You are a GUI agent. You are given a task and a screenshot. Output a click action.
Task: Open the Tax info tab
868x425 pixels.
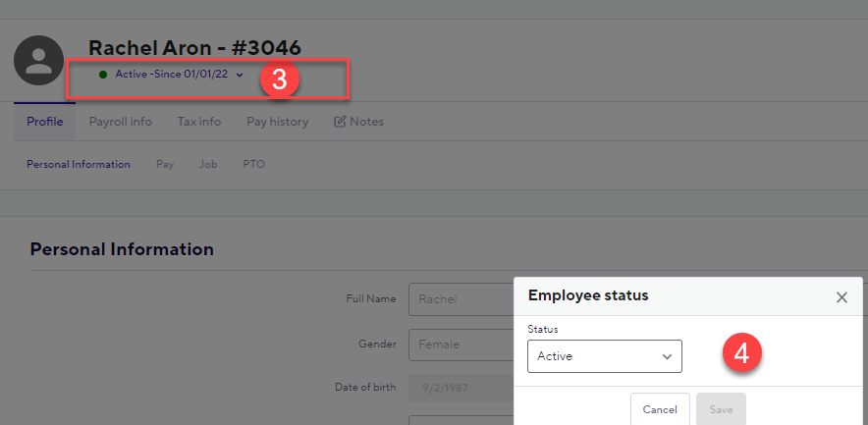point(199,121)
